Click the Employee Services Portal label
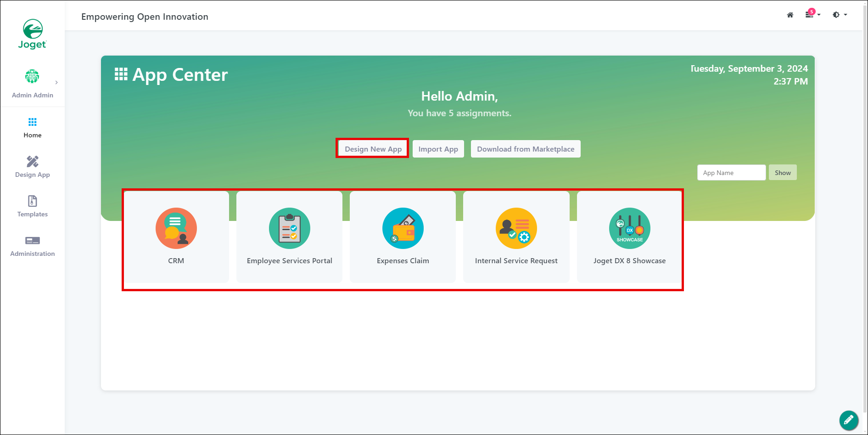 click(x=290, y=260)
